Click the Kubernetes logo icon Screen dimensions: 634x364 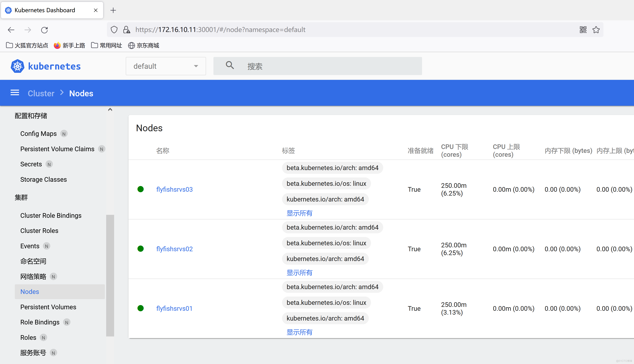pos(18,66)
